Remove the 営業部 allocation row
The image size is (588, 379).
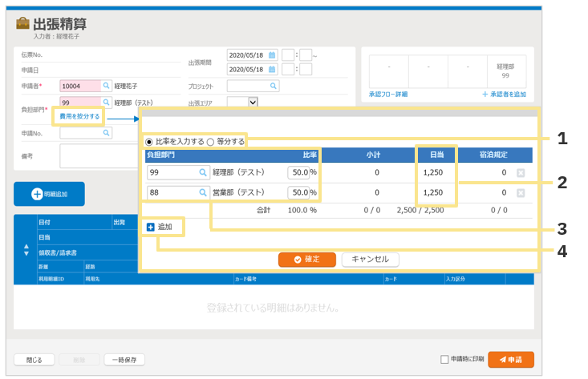521,193
